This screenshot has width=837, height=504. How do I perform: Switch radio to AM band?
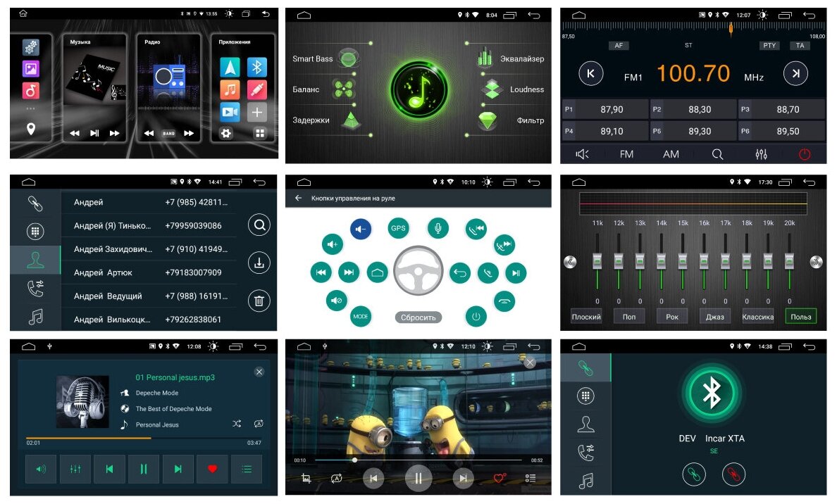pos(671,154)
